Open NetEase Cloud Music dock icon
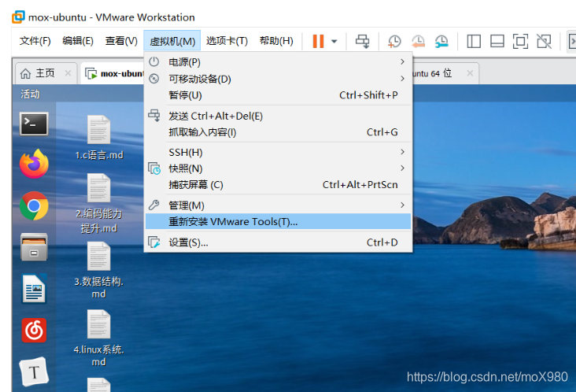The image size is (576, 392). click(x=34, y=331)
